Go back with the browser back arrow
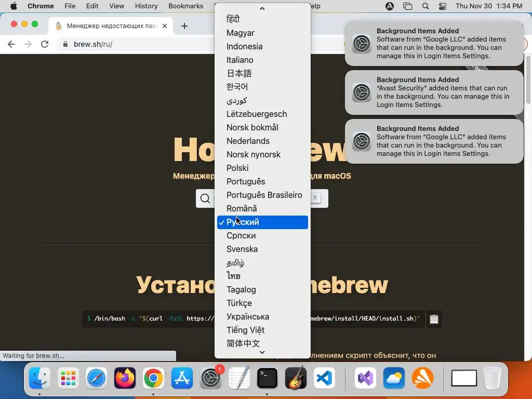Image resolution: width=532 pixels, height=399 pixels. tap(11, 44)
